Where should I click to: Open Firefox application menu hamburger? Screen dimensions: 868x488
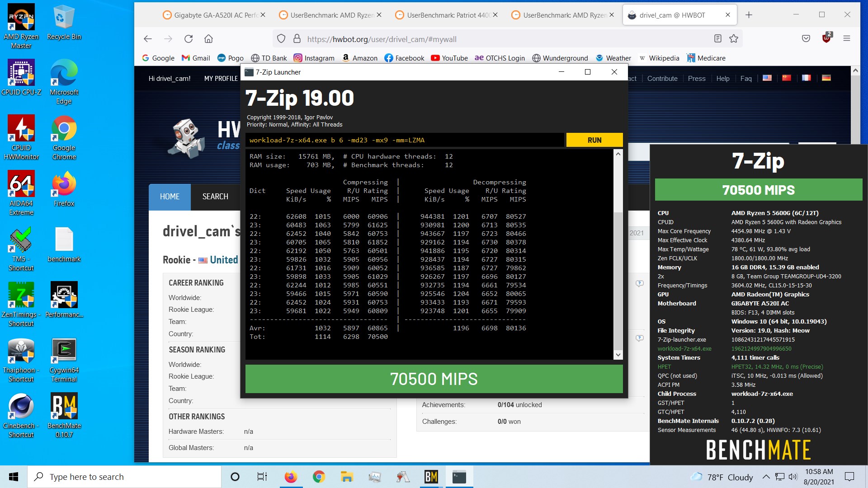[x=847, y=39]
